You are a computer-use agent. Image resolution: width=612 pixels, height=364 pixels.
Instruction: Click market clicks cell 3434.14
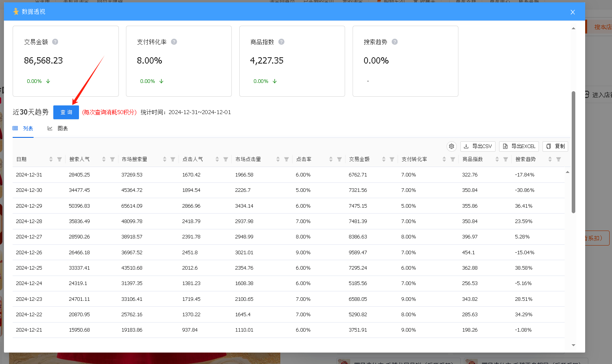point(244,206)
